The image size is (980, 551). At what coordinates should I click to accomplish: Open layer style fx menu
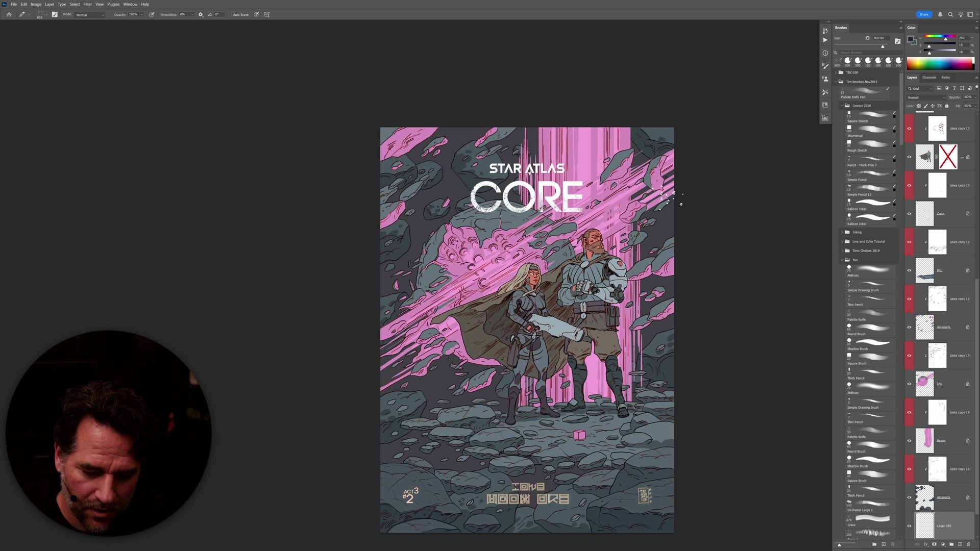tap(925, 544)
